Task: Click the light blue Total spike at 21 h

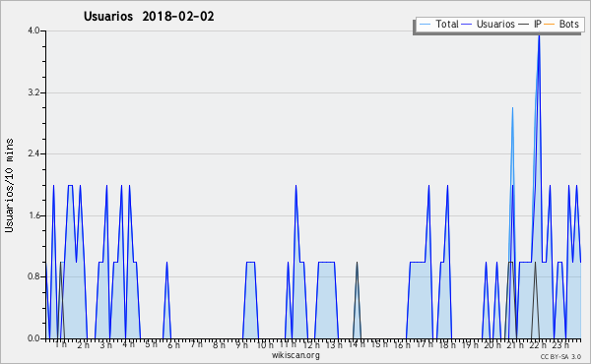Action: [512, 109]
